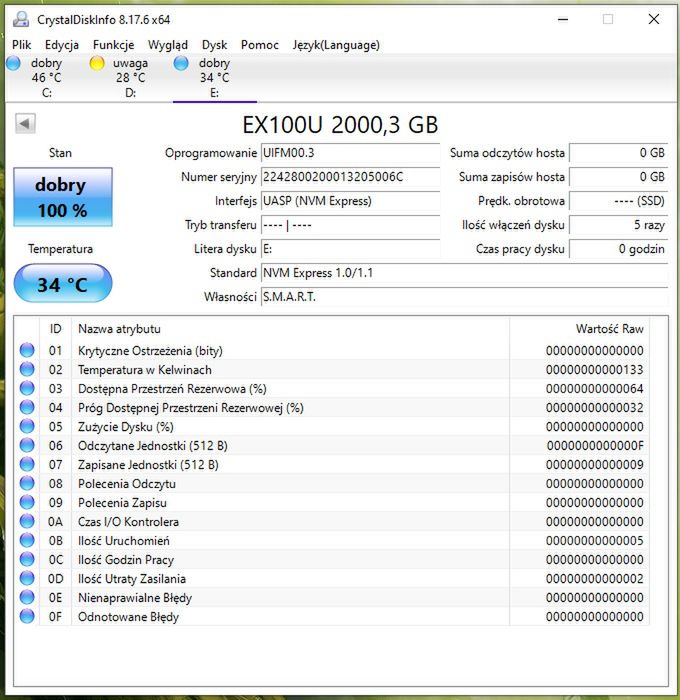680x700 pixels.
Task: Click the status icon for Zapisane Jednostki
Action: [x=27, y=464]
